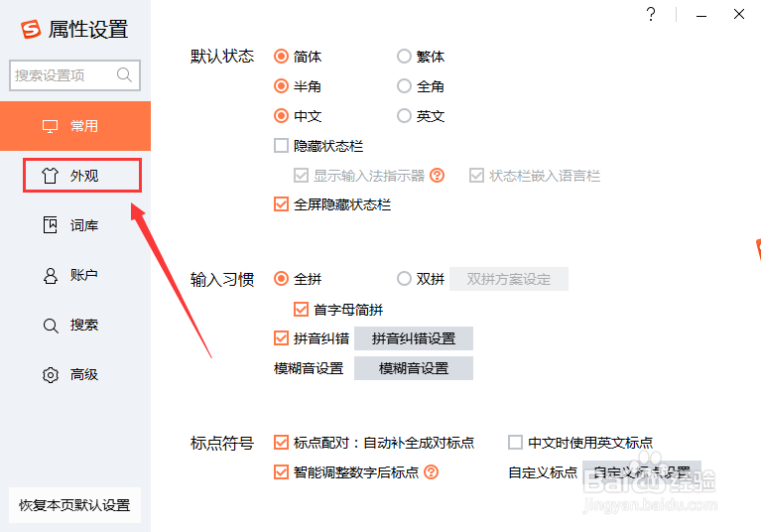Click the 搜索设置项 search field
This screenshot has height=532, width=761.
63,74
